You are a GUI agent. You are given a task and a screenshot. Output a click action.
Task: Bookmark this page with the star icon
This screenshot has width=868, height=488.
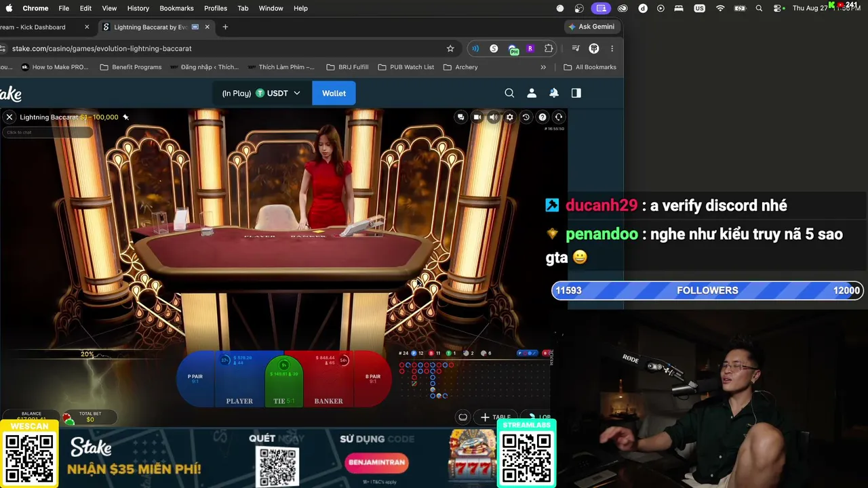(450, 49)
